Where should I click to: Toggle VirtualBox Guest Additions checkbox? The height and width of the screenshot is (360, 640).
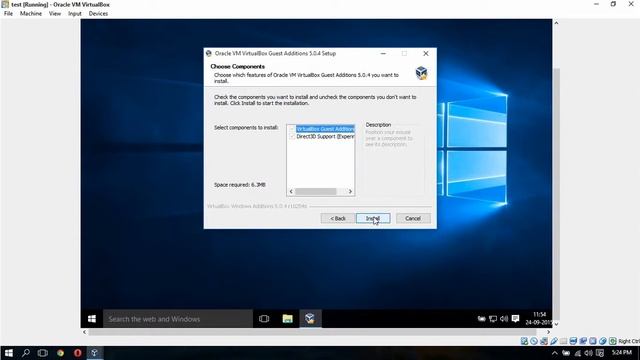291,129
